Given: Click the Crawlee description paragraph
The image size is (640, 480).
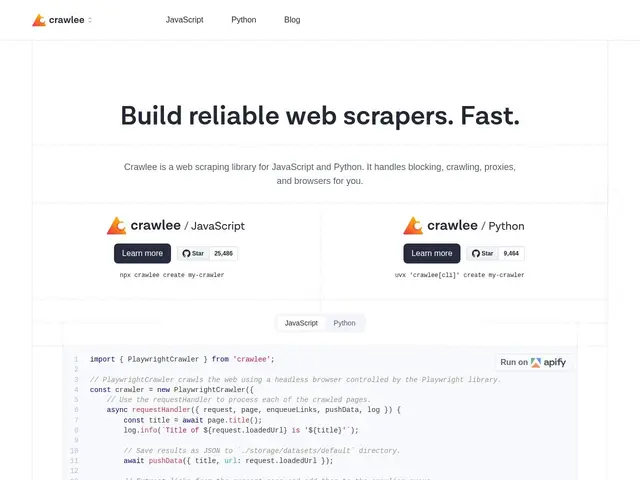Looking at the screenshot, I should tap(320, 174).
